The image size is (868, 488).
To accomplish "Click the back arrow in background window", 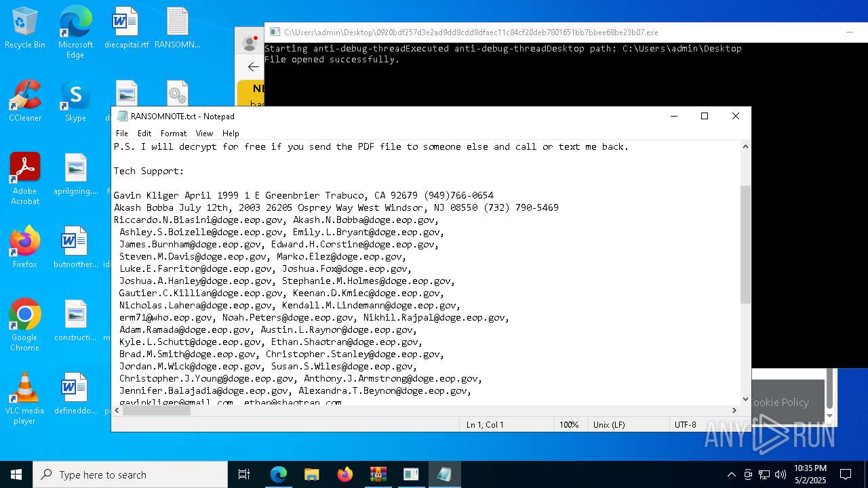I will pos(253,66).
